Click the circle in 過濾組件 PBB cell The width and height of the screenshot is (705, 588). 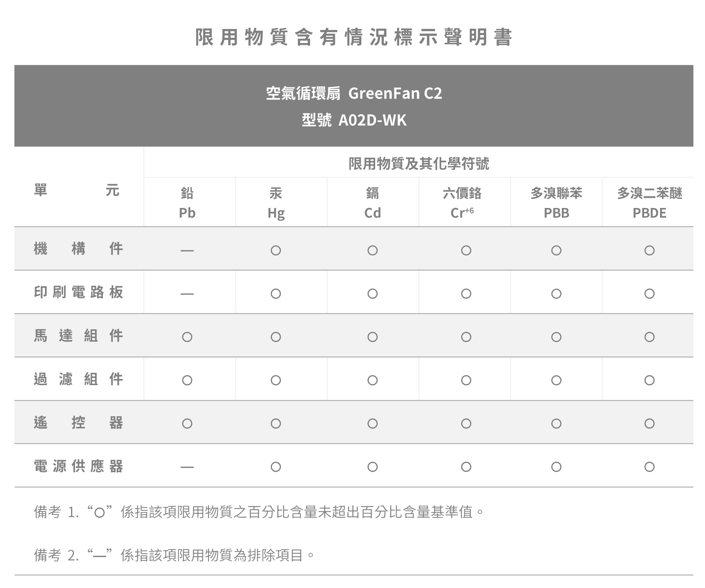556,380
